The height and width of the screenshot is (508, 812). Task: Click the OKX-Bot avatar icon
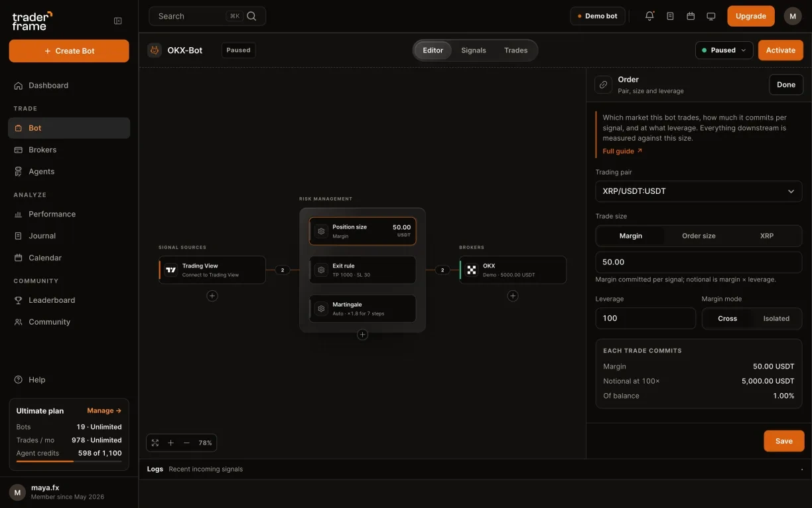[x=155, y=50]
